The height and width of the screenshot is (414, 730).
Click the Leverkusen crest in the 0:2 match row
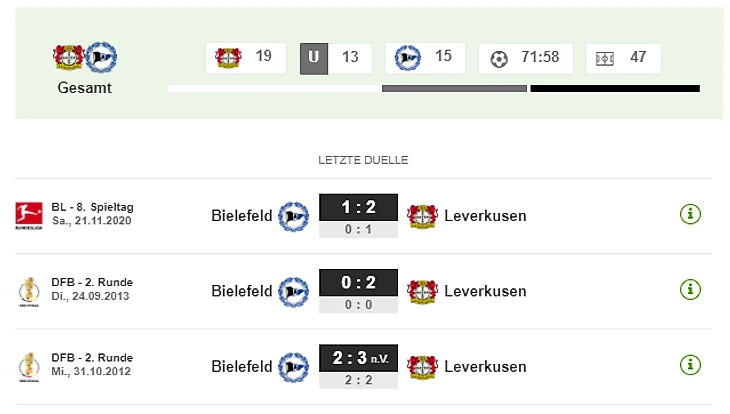422,292
